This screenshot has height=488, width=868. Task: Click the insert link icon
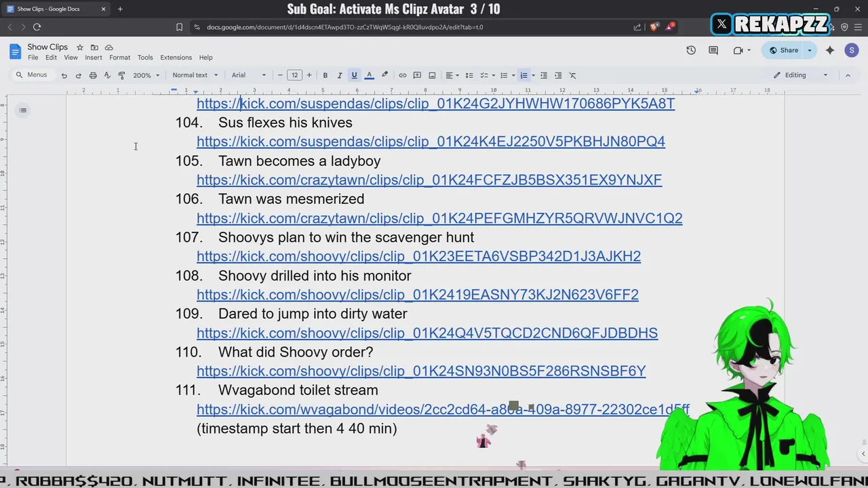pyautogui.click(x=402, y=75)
